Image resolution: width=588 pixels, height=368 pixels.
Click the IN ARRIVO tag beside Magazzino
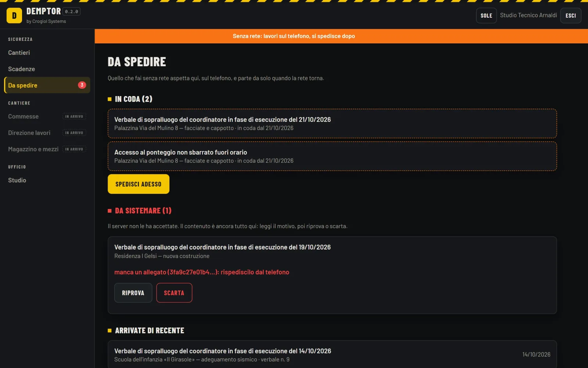(x=74, y=149)
